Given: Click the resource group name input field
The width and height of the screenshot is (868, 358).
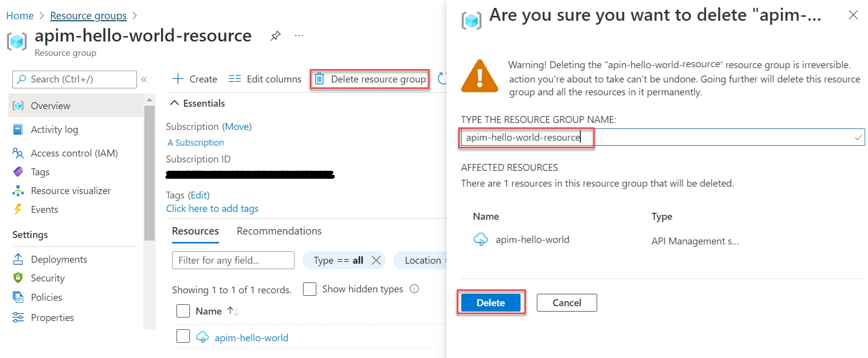Looking at the screenshot, I should point(663,137).
